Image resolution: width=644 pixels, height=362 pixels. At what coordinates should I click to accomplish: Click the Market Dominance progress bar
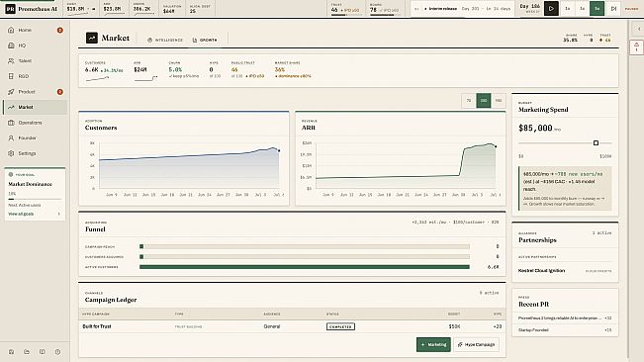[35, 199]
